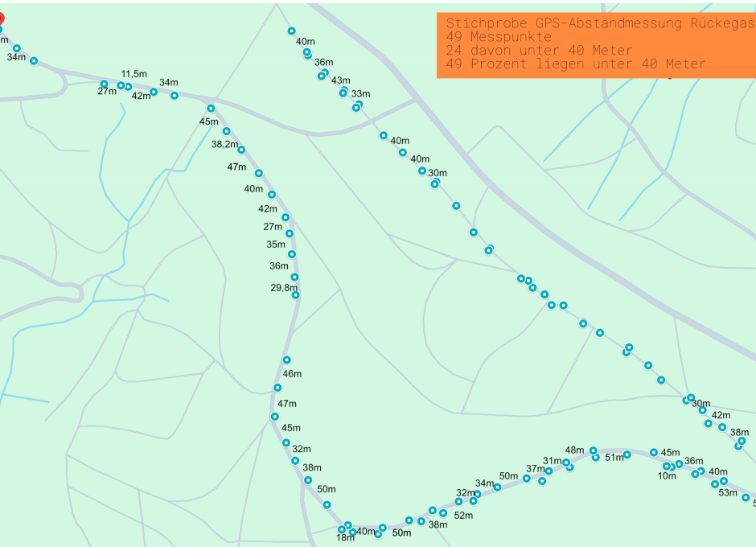Click the marker just above the 46m label
This screenshot has width=756, height=547.
coord(286,360)
